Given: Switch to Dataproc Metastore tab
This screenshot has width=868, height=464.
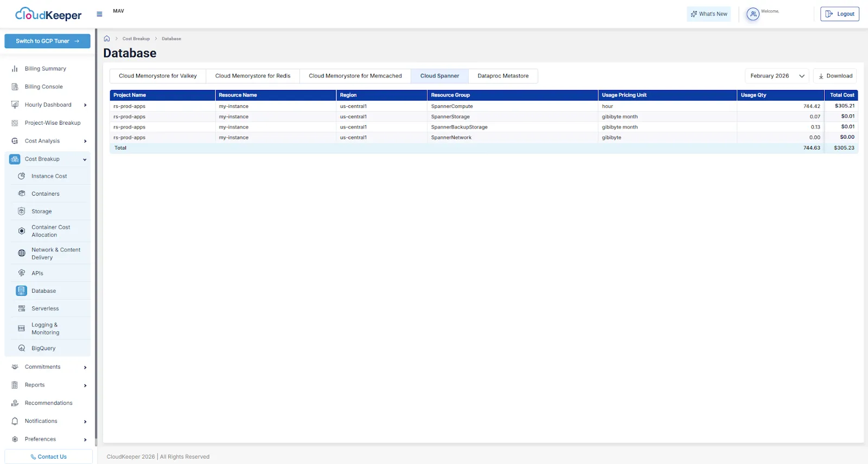Looking at the screenshot, I should click(503, 76).
